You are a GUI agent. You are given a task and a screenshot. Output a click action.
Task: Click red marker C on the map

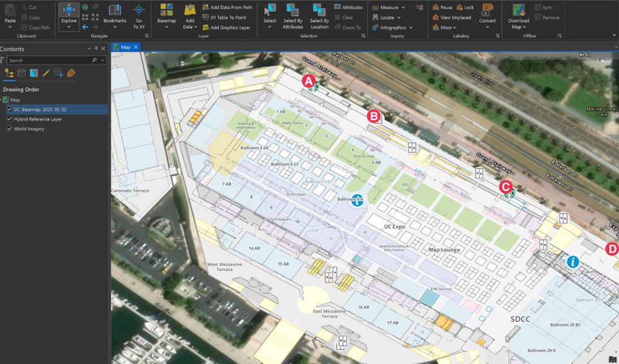(506, 187)
